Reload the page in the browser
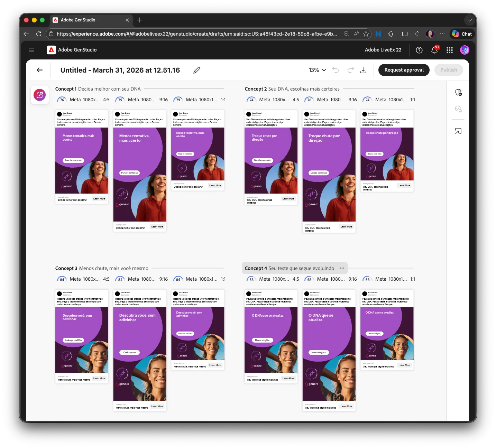 click(39, 34)
